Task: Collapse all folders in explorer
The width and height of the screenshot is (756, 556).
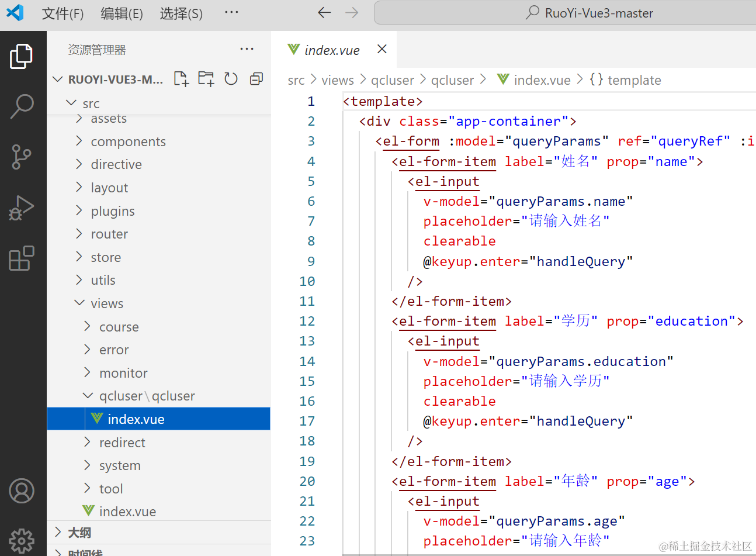Action: pyautogui.click(x=256, y=79)
